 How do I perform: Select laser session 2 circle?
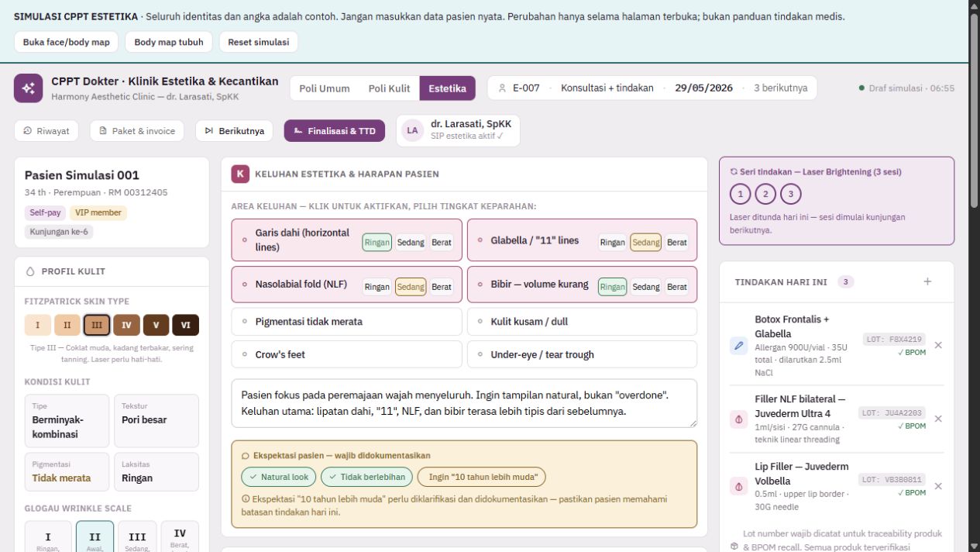(x=765, y=194)
